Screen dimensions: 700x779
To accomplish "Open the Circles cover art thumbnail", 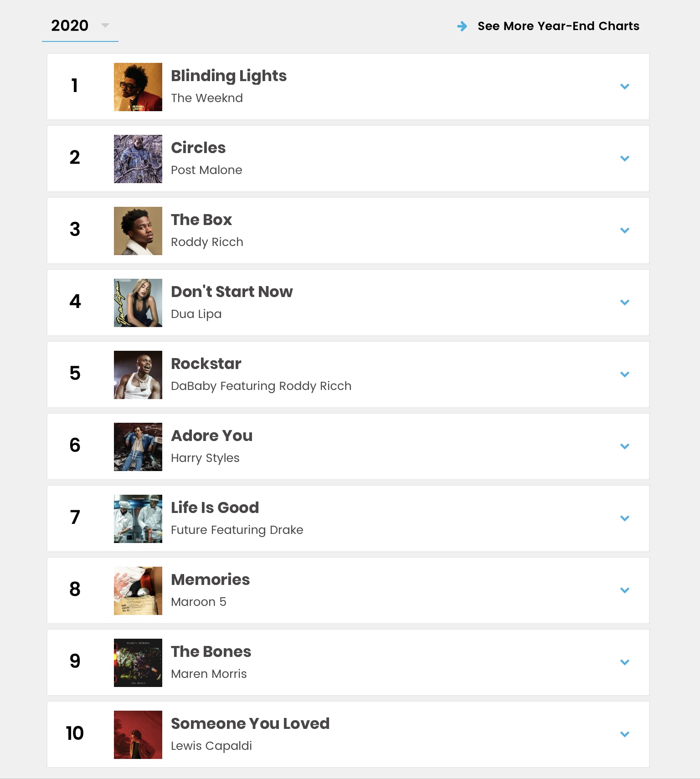I will point(138,159).
